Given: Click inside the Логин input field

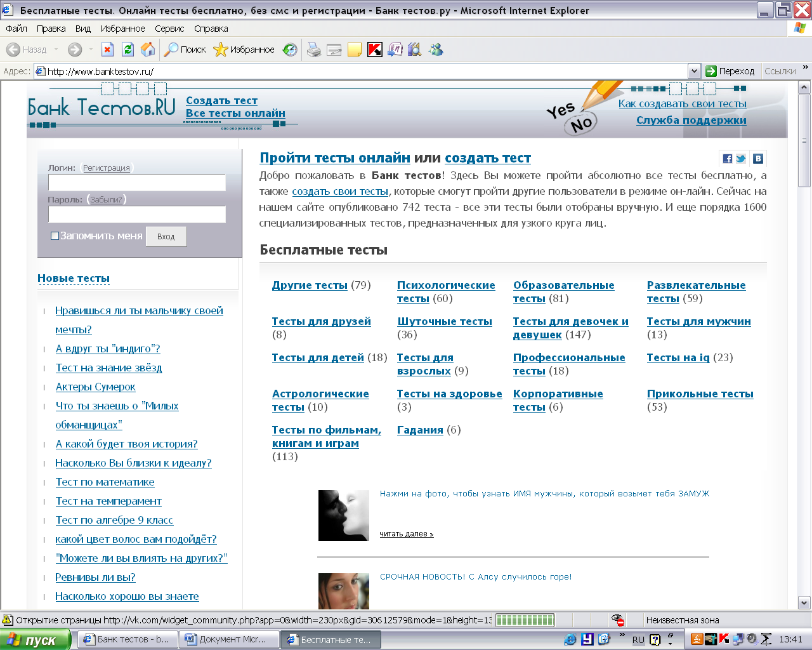Looking at the screenshot, I should [137, 183].
